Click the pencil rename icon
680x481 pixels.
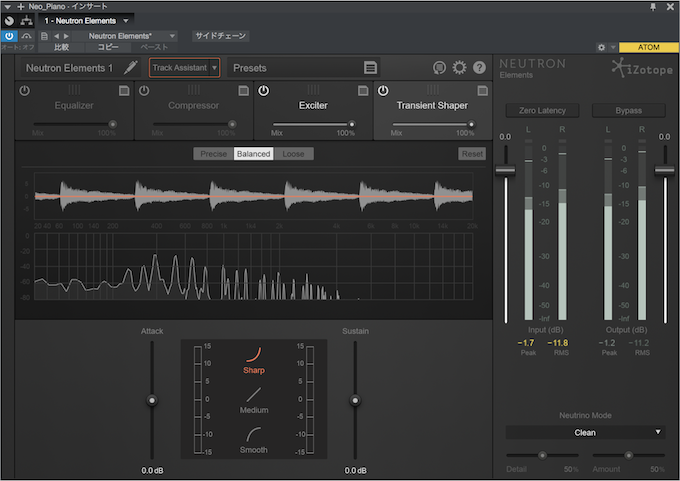[131, 67]
